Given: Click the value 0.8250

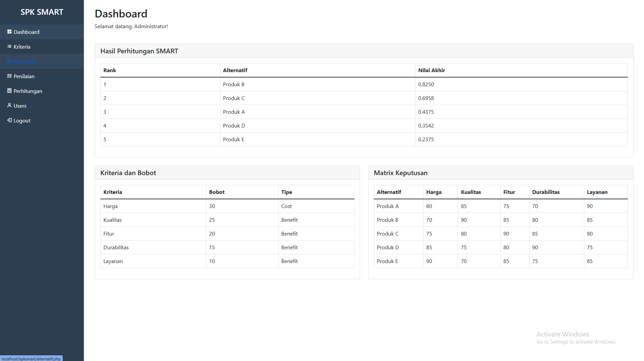Looking at the screenshot, I should [x=426, y=84].
